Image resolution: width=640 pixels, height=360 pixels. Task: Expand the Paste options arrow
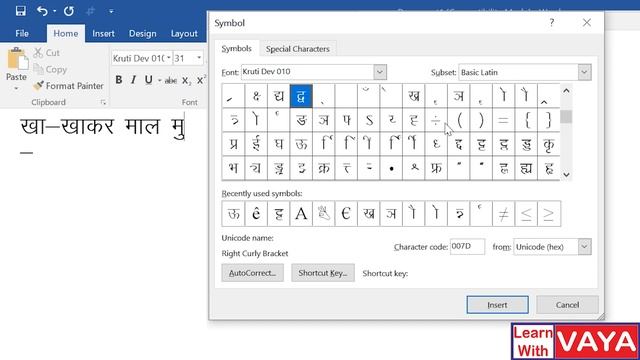[x=16, y=89]
